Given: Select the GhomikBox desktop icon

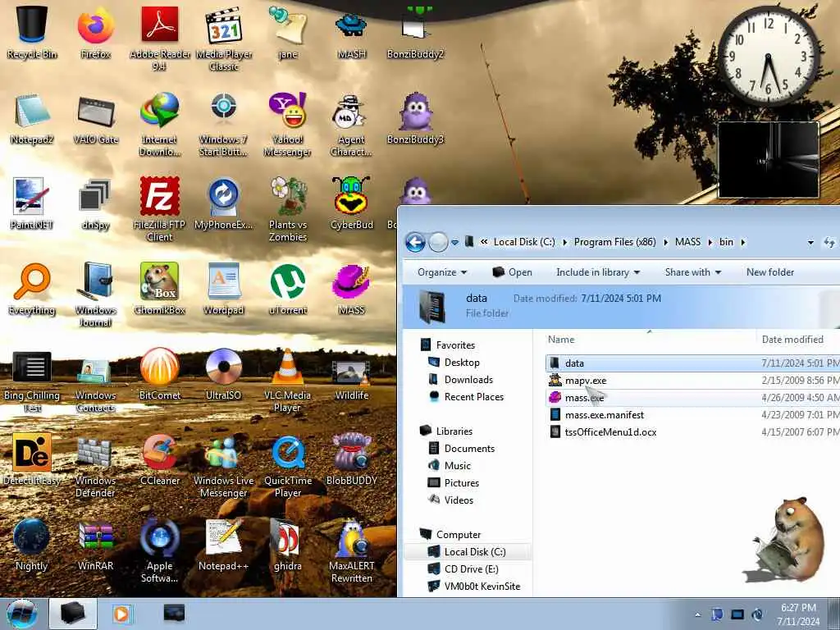Looking at the screenshot, I should (x=160, y=290).
